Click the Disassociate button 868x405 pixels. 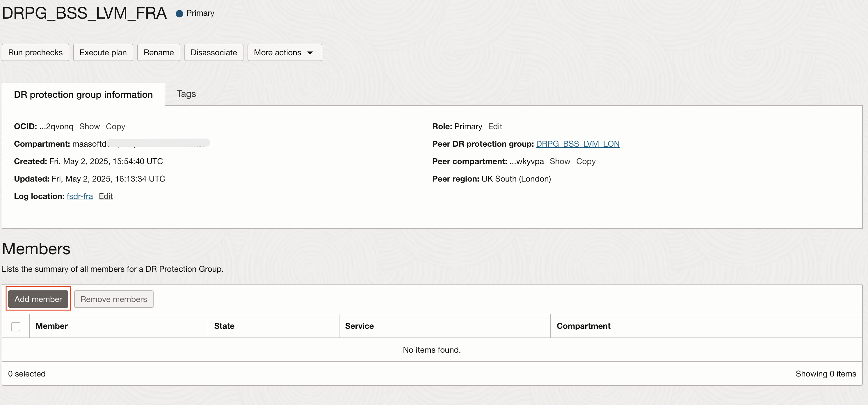pos(214,53)
